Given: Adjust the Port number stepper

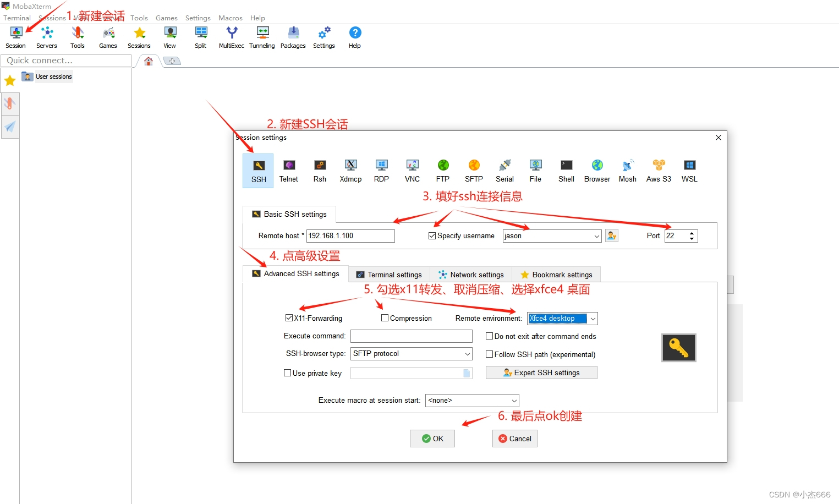Looking at the screenshot, I should (692, 236).
